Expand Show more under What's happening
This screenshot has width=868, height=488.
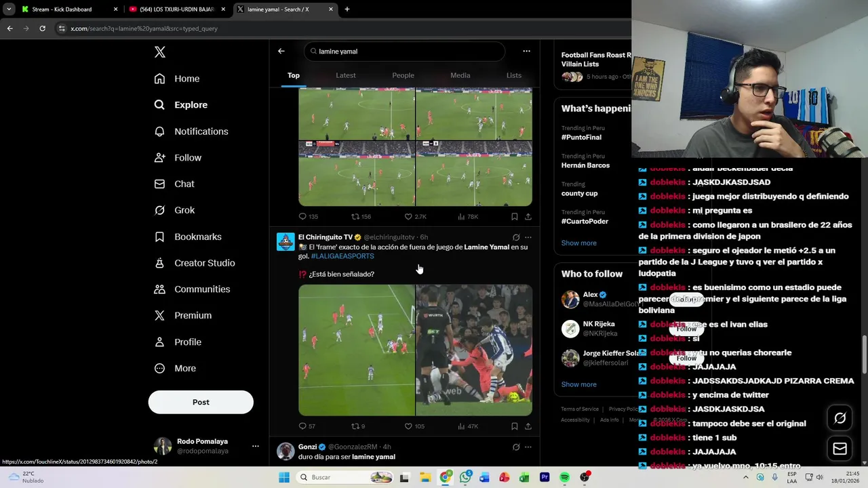pos(578,243)
